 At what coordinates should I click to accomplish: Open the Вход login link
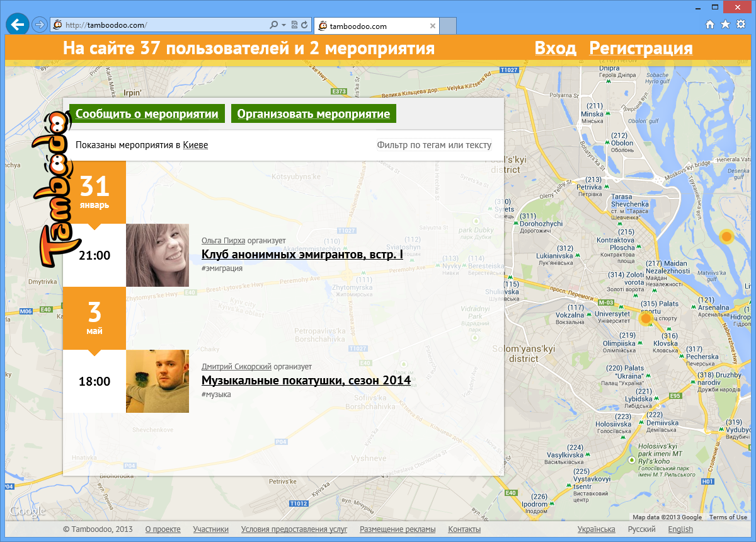555,49
